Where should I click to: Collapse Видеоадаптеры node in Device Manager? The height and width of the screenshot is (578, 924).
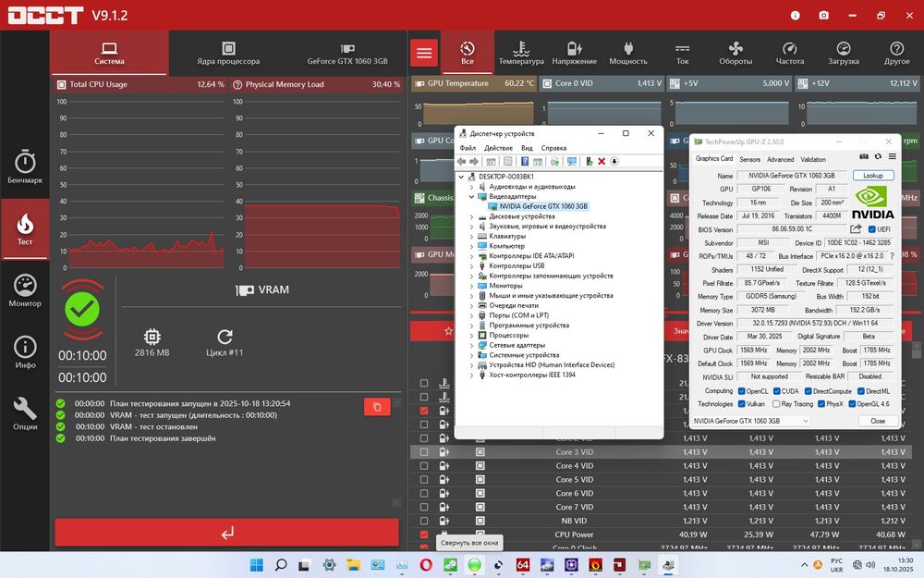[471, 196]
